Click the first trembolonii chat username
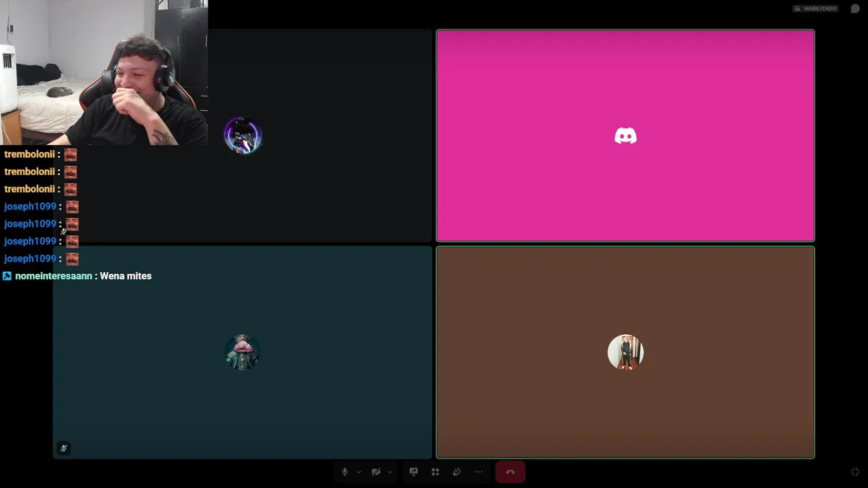 click(x=30, y=154)
